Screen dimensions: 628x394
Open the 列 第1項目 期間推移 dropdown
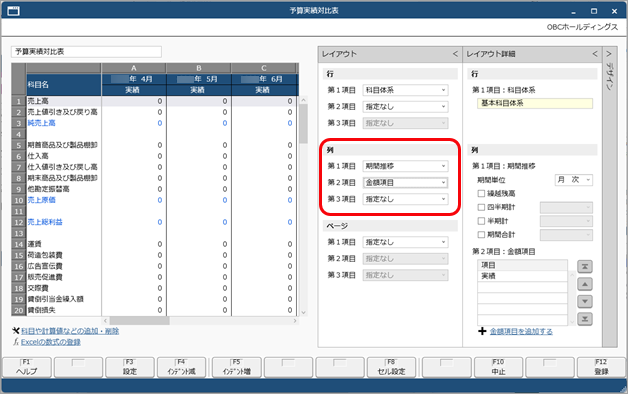click(405, 166)
